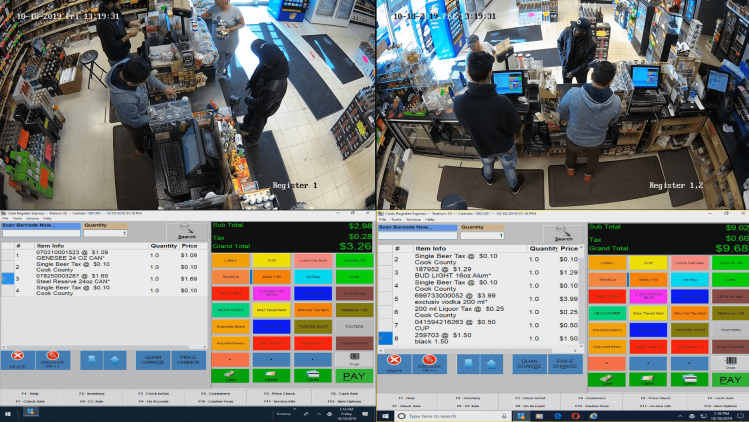Open Microsoft Edge on right taskbar
Viewport: 749px width, 422px height.
[557, 416]
